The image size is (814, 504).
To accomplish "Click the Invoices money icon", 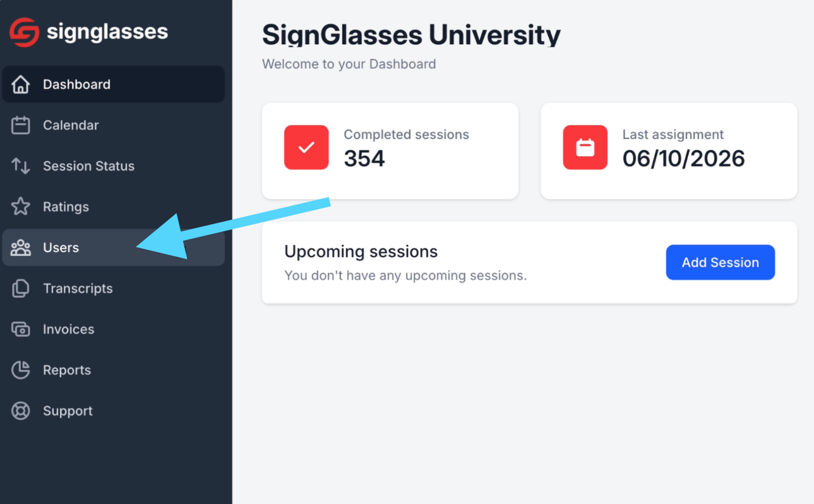I will click(21, 329).
